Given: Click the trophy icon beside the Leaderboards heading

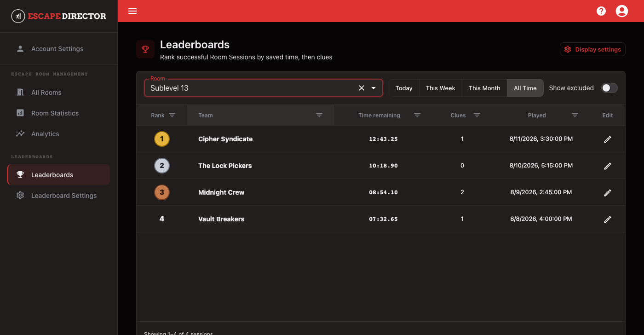Looking at the screenshot, I should (x=145, y=49).
